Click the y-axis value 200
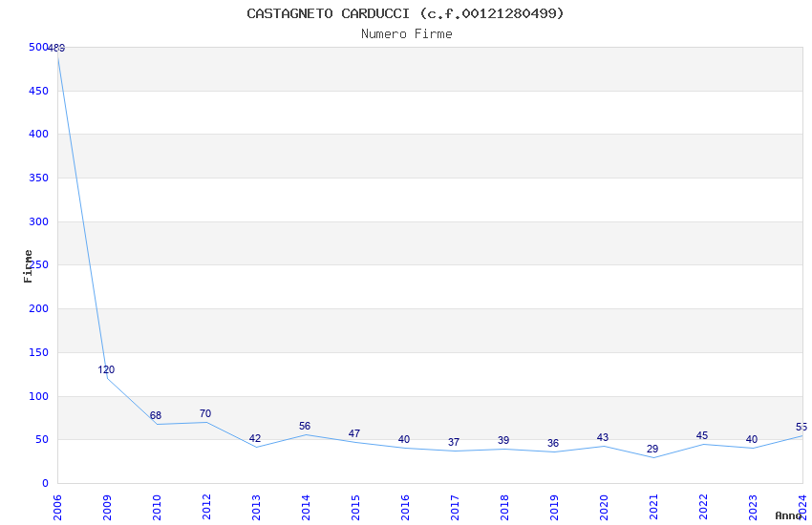Screen dimensions: 812x525 (39, 308)
